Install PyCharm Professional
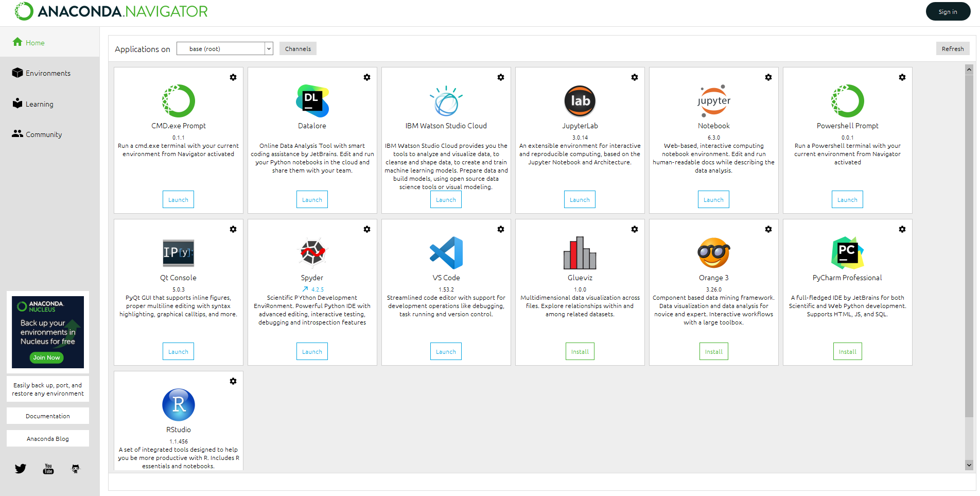 pos(848,351)
